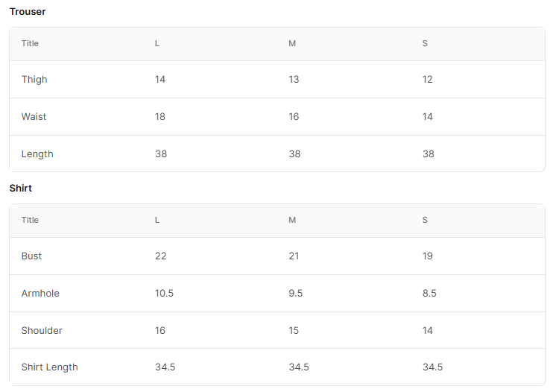The width and height of the screenshot is (553, 392).
Task: Click the Title header in Shirt table
Action: pyautogui.click(x=30, y=220)
